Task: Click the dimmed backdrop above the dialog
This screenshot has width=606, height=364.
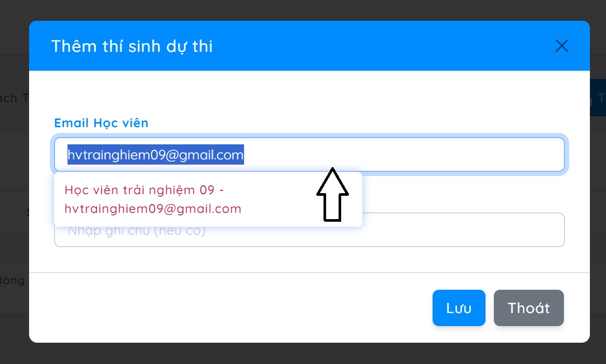Action: 303,10
